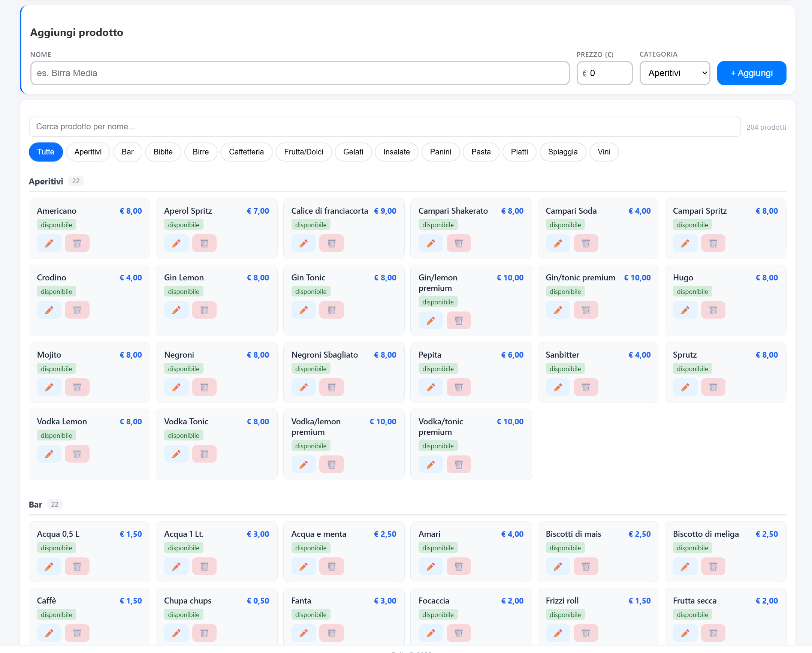Edit Frutta secca with pencil icon
Viewport: 812px width, 653px height.
pyautogui.click(x=685, y=633)
